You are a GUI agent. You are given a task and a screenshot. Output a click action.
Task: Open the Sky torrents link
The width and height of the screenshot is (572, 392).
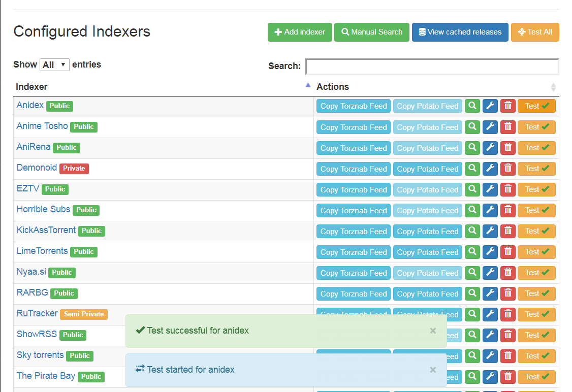pyautogui.click(x=40, y=355)
